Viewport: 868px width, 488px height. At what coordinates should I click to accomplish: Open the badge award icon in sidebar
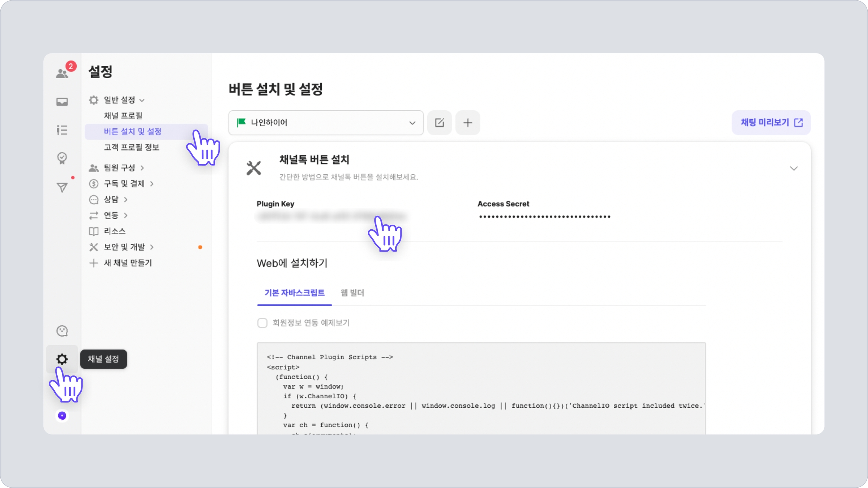[62, 158]
